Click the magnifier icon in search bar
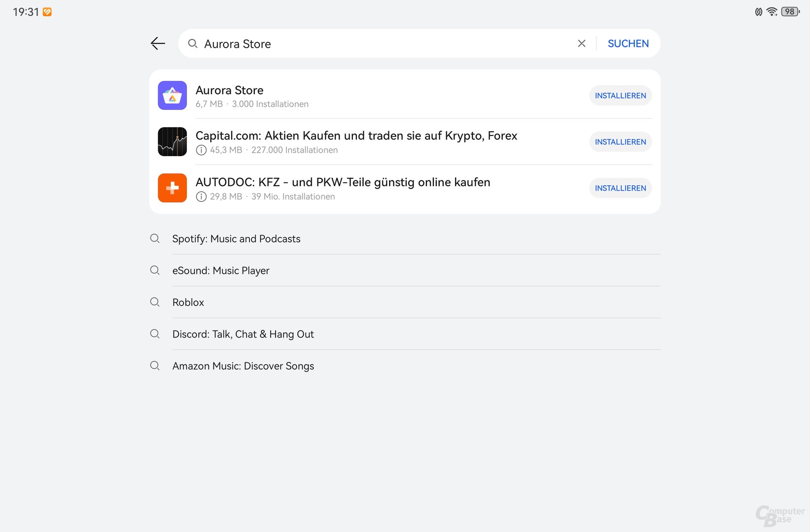Viewport: 810px width, 532px height. [193, 43]
